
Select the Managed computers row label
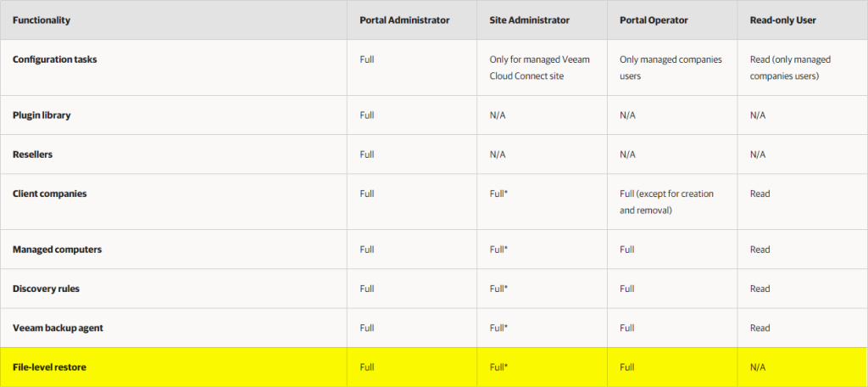pos(55,250)
